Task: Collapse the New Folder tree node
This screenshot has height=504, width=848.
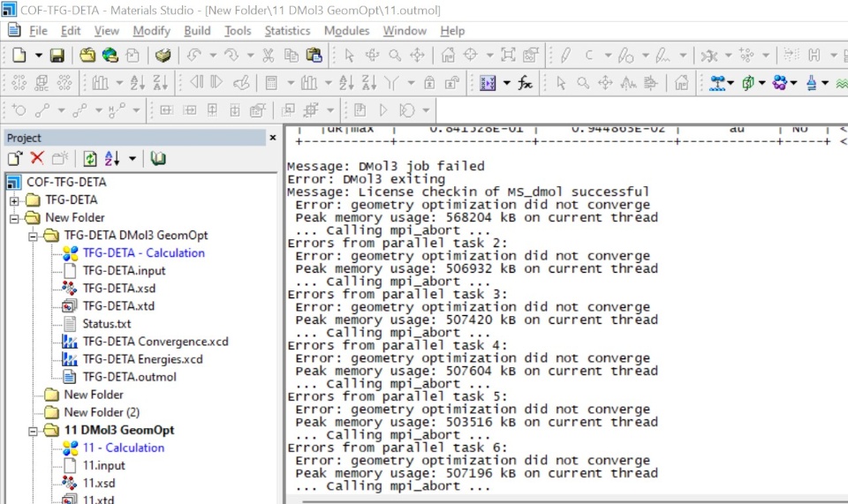Action: [14, 218]
